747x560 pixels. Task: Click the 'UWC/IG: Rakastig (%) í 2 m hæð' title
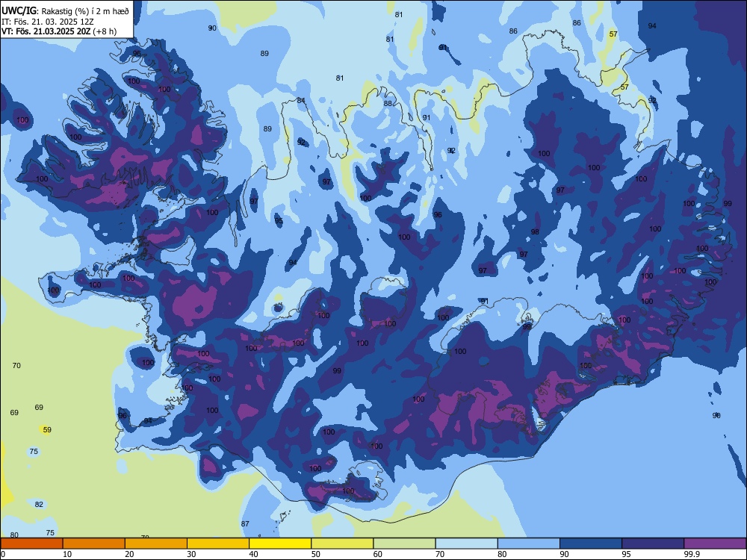[65, 11]
